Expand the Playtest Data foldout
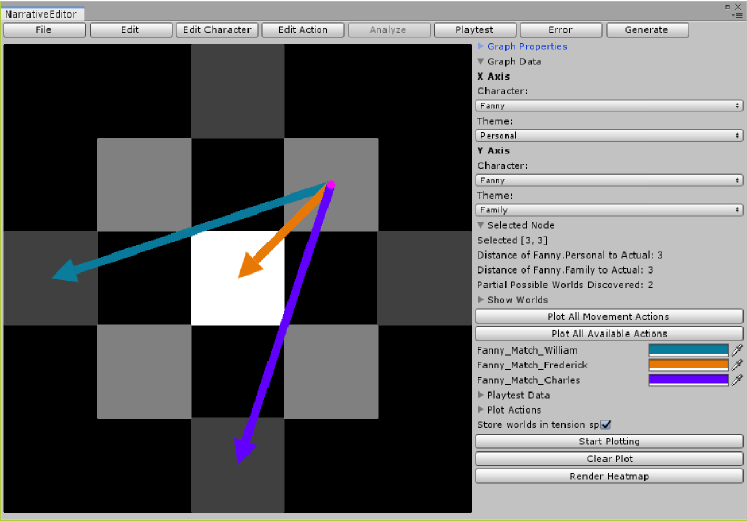Viewport: 747px width, 521px height. 481,395
